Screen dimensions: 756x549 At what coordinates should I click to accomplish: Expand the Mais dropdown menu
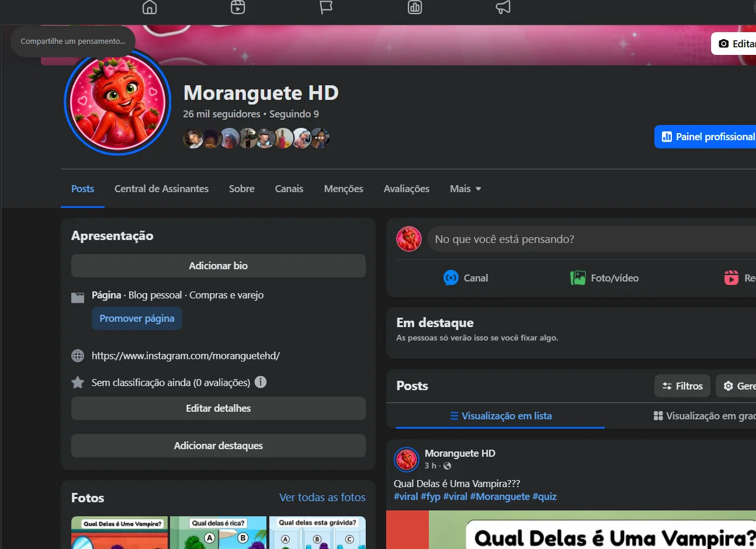coord(466,189)
